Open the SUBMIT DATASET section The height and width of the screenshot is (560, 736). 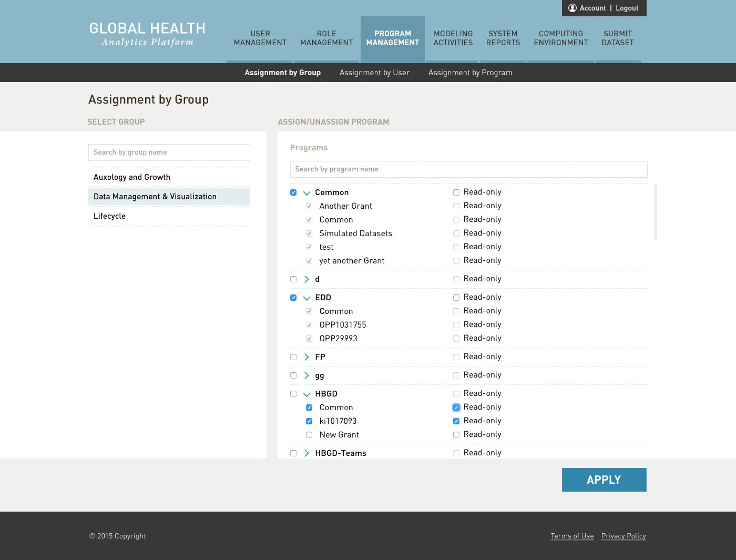coord(618,38)
